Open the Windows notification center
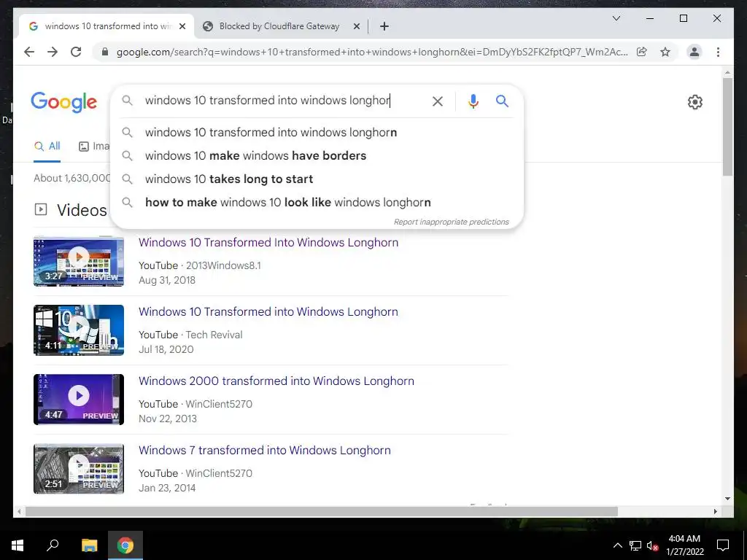 (x=723, y=545)
